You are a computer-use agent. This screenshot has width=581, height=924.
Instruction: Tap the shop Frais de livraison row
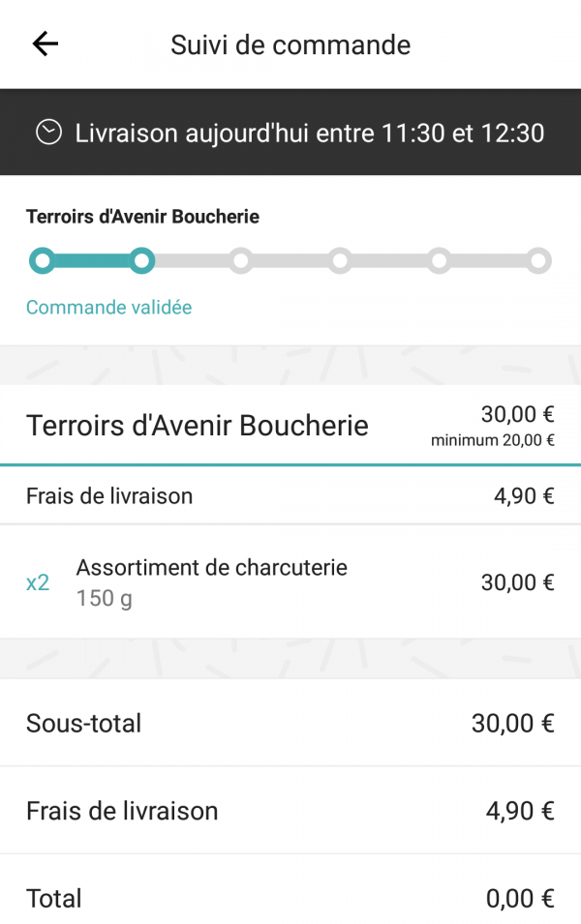pos(290,495)
